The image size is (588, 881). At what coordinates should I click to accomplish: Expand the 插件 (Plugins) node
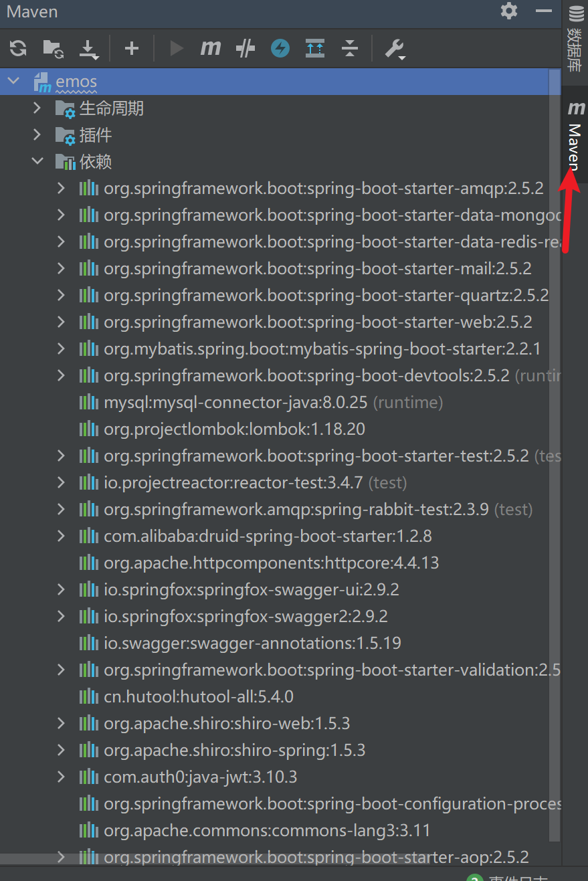point(37,134)
